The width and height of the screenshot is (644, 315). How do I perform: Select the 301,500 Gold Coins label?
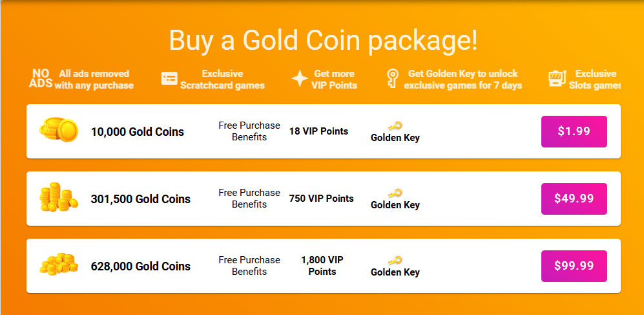[140, 199]
